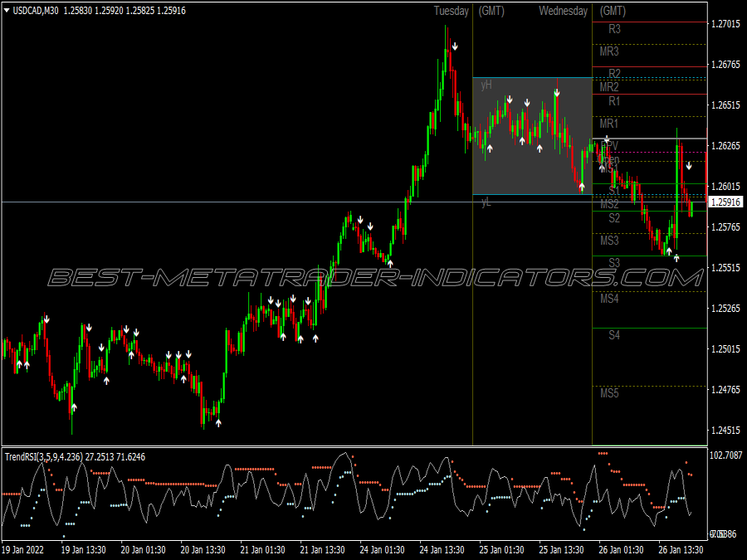This screenshot has height=560, width=747.
Task: Click the yH yesterday high label
Action: 486,85
